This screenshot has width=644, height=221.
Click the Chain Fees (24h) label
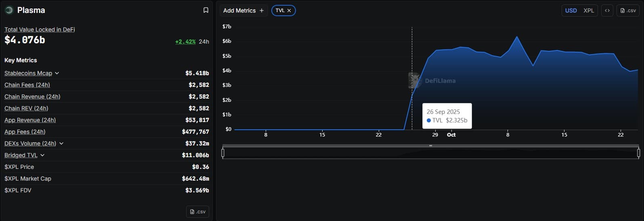[27, 85]
